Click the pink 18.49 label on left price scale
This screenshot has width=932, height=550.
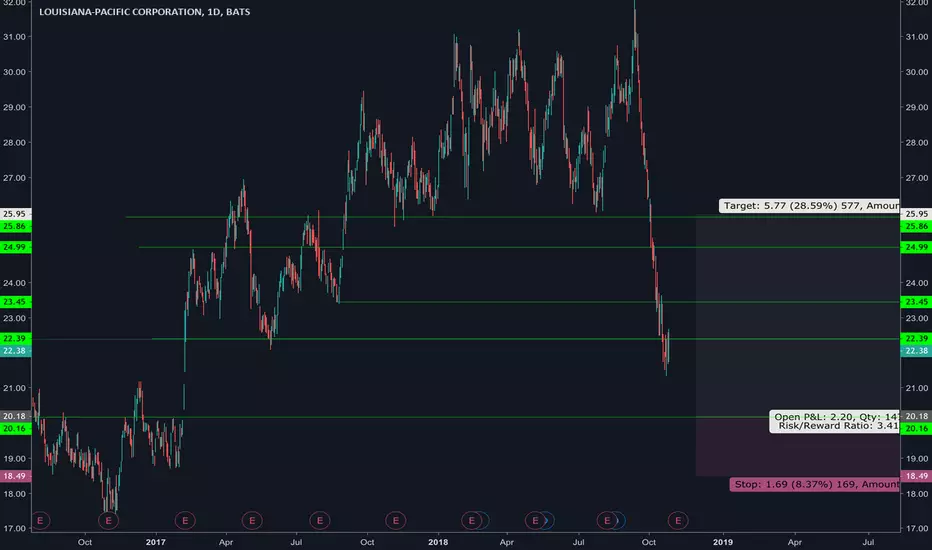(15, 476)
